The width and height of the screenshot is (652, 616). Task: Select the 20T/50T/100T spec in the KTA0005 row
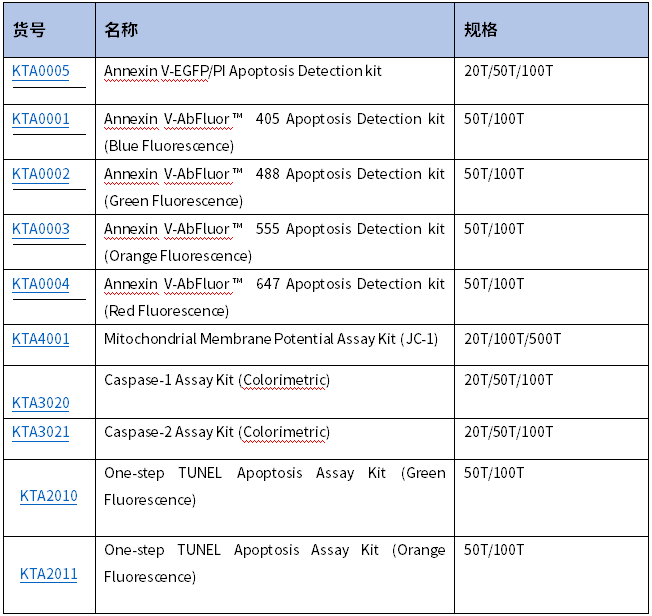tap(509, 72)
